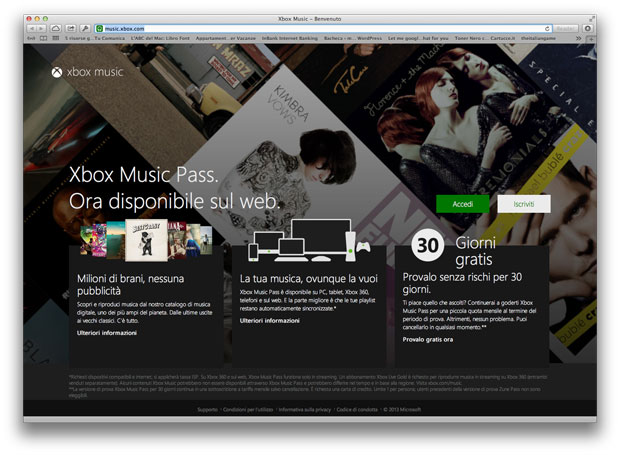This screenshot has height=455, width=620.
Task: Click the Provalo gratis ora link
Action: [428, 340]
